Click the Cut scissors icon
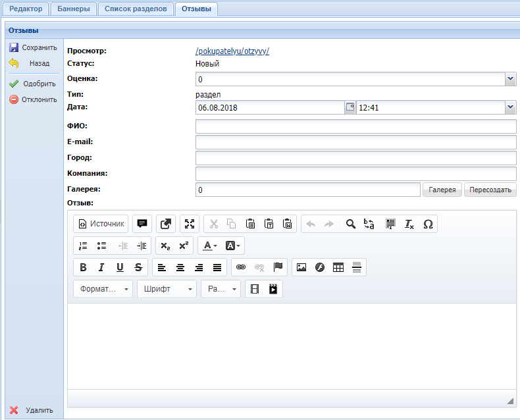Screen dimensions: 520x420 pos(213,224)
